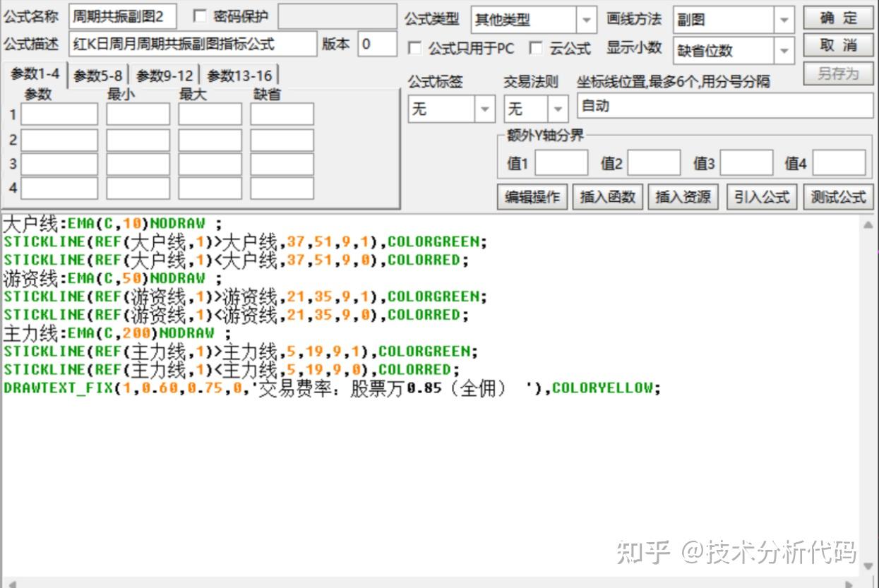Click the code editor scroll-up arrow
The width and height of the screenshot is (879, 588).
[868, 224]
